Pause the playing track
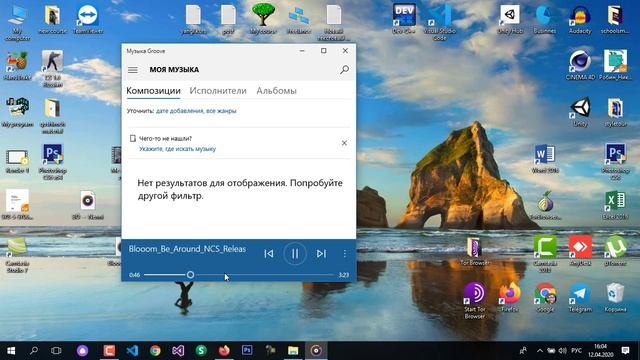 click(x=295, y=253)
